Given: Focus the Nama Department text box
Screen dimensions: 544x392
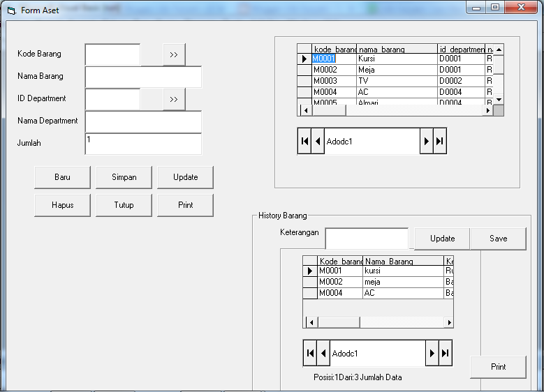Looking at the screenshot, I should tap(143, 121).
